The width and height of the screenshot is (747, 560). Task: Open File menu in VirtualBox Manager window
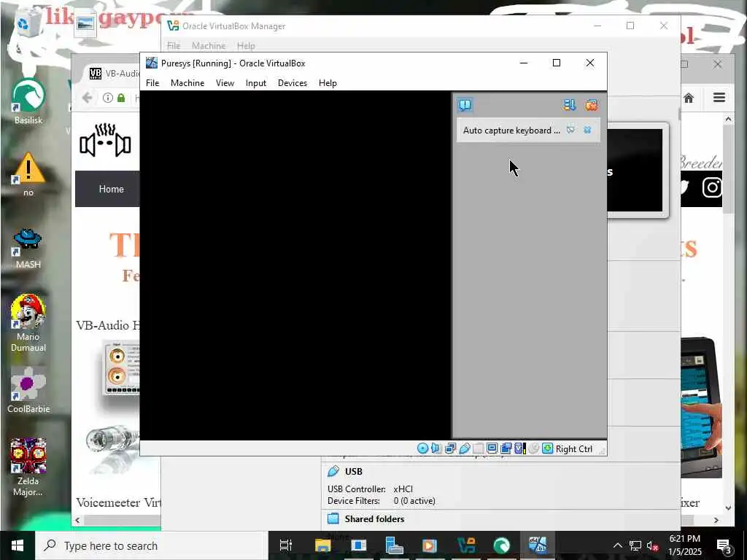click(174, 46)
